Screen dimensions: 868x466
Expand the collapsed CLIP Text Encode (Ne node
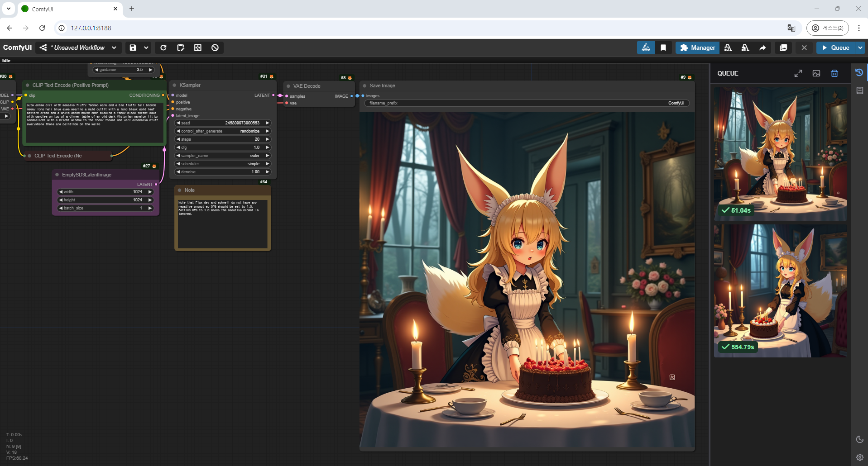coord(30,156)
